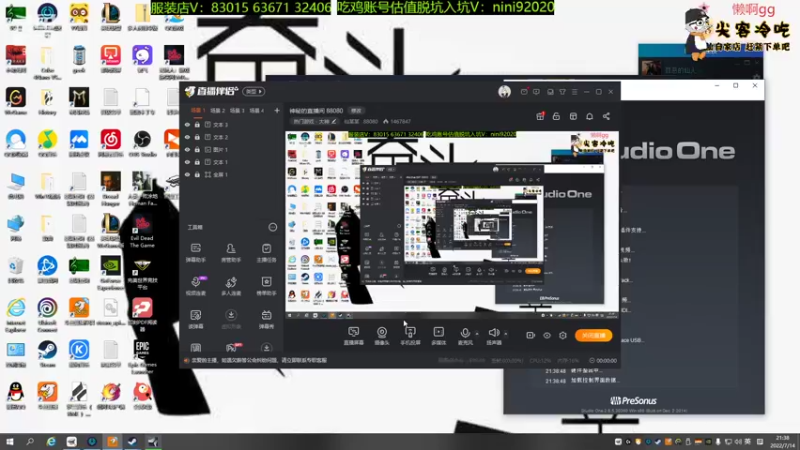This screenshot has width=800, height=450.
Task: Select the 图片 1 layer row
Action: pos(231,149)
